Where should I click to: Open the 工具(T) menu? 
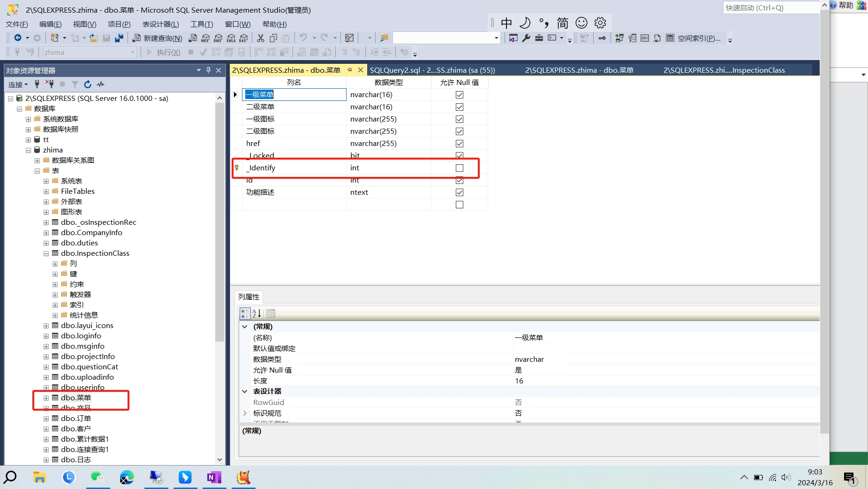tap(202, 24)
